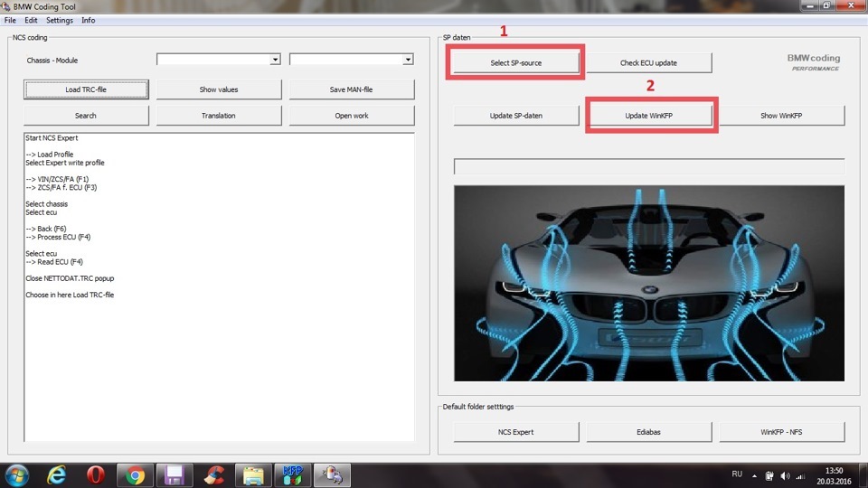Click Select SP-source button
The width and height of the screenshot is (868, 488).
516,63
